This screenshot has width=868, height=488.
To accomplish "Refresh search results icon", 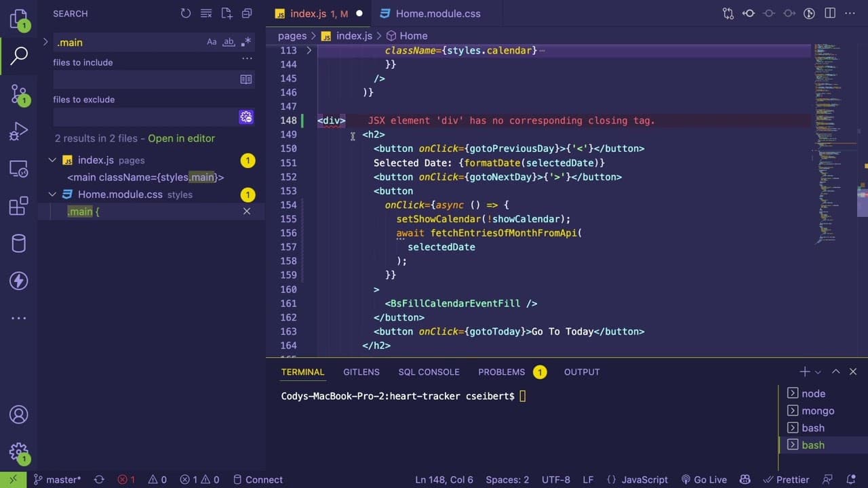I will (186, 14).
